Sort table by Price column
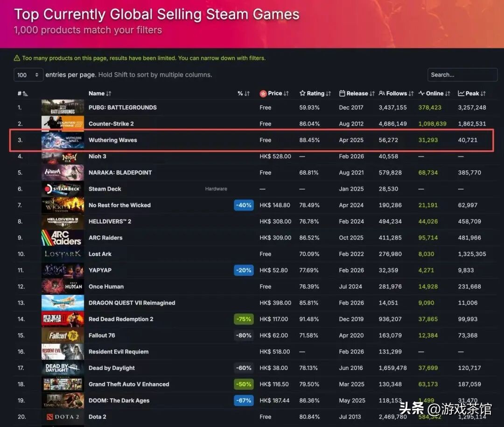Viewport: 504px width, 427px height. pyautogui.click(x=274, y=93)
